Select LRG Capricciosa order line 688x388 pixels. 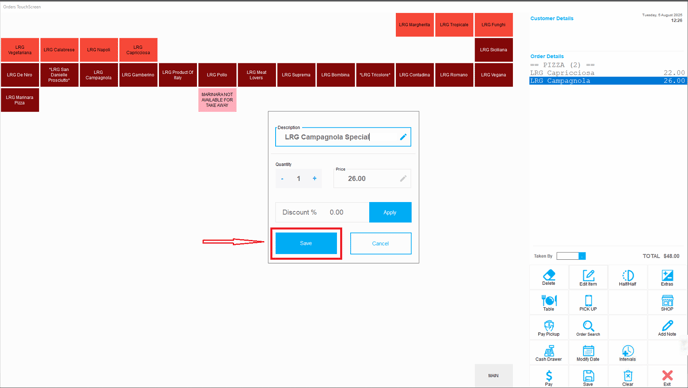(607, 73)
